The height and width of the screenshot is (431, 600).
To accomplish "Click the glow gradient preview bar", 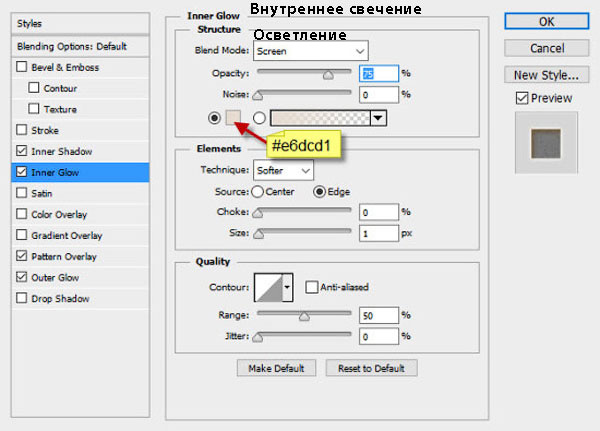I will (x=320, y=118).
